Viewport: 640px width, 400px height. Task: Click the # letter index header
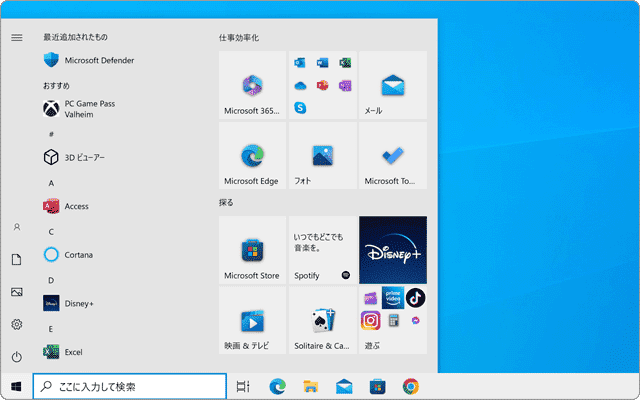coord(51,134)
